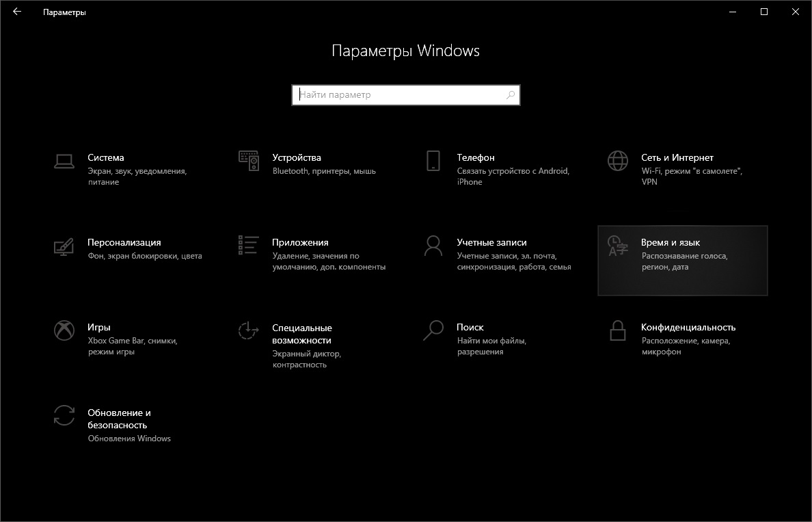Click the Персонализация paintbrush icon
Viewport: 812px width, 522px height.
tap(64, 246)
